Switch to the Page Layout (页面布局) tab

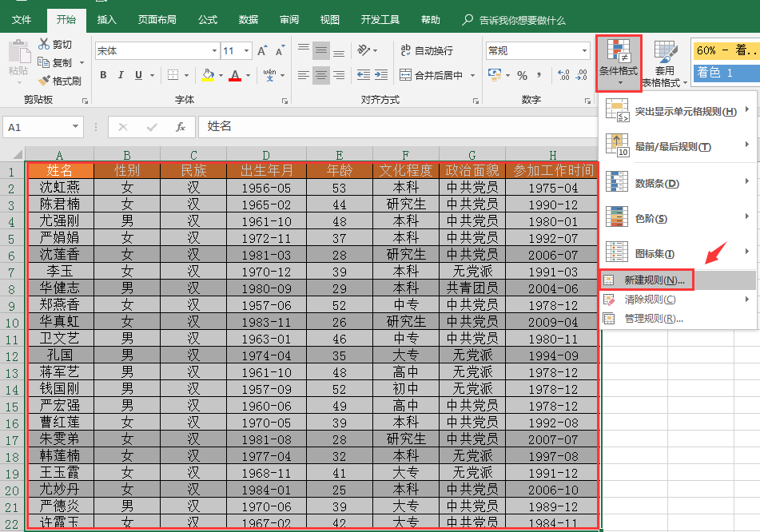tap(157, 20)
